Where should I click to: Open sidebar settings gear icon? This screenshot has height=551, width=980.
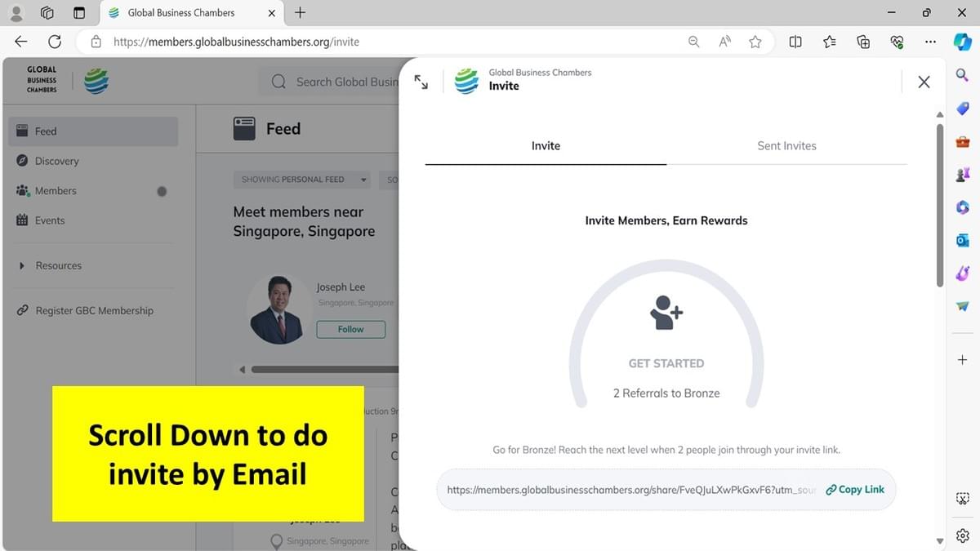point(962,536)
